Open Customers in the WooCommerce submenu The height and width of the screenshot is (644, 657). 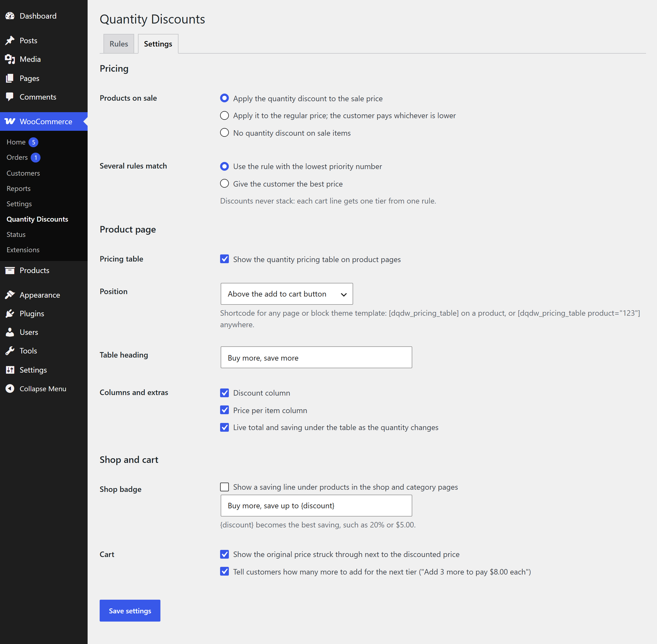23,173
